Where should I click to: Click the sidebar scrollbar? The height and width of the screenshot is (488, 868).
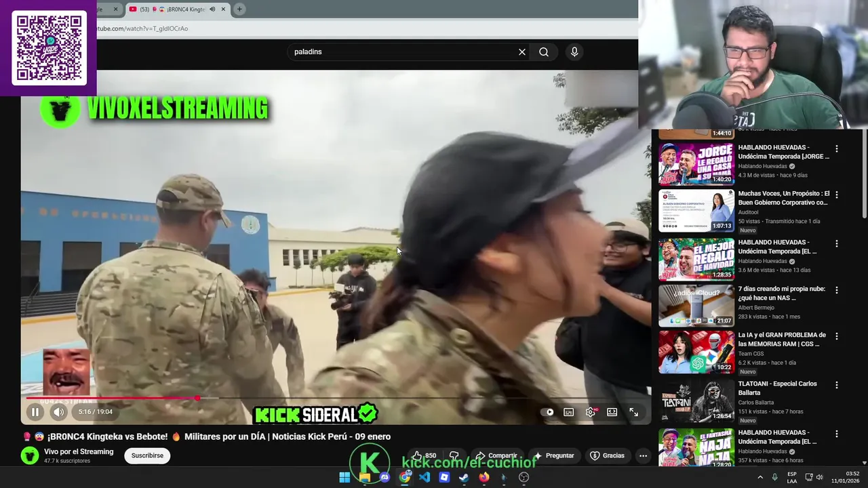[864, 173]
